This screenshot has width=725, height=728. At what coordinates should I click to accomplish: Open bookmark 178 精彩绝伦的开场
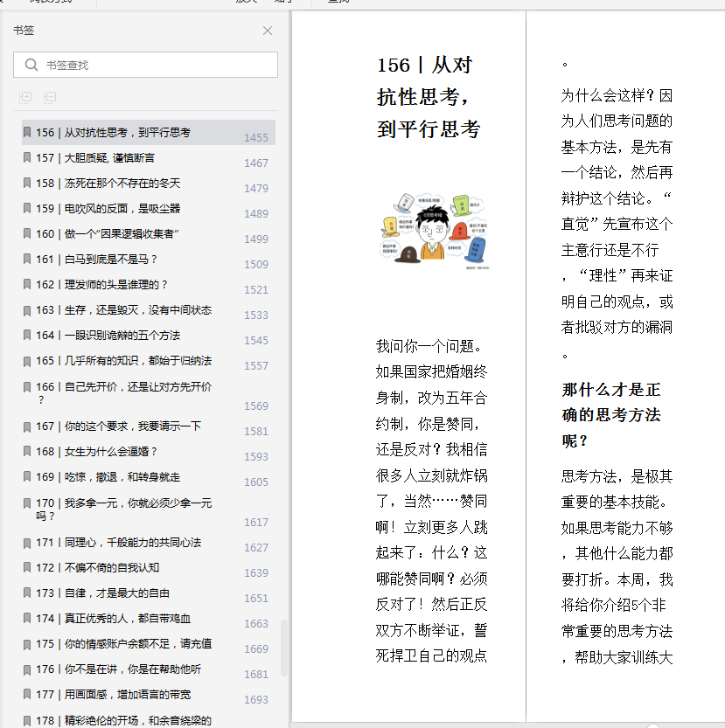click(x=123, y=720)
